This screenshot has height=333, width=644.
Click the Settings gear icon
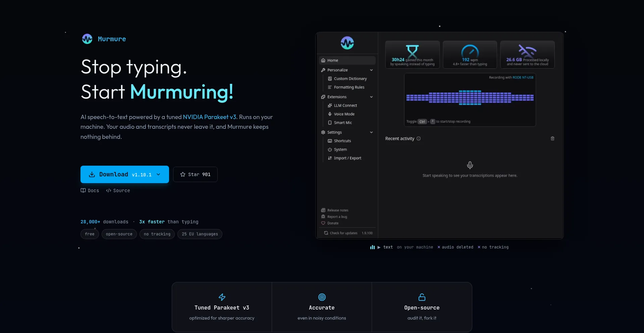(x=323, y=132)
